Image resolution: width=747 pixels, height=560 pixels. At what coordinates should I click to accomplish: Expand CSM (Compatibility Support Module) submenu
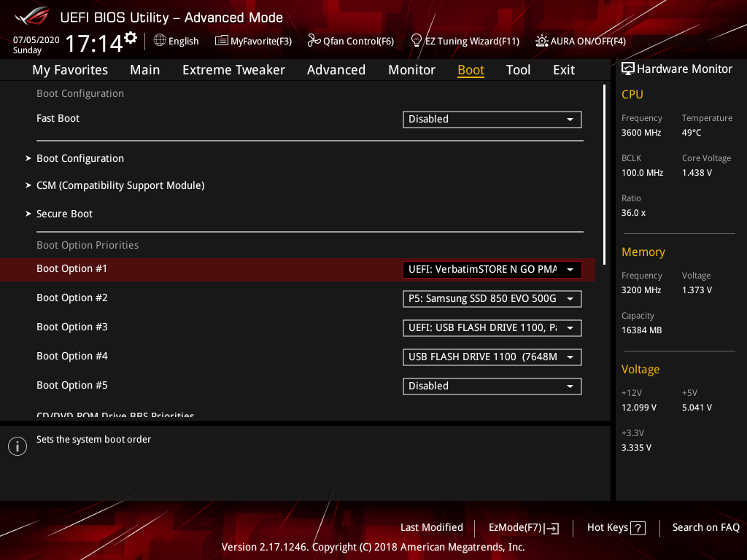120,185
